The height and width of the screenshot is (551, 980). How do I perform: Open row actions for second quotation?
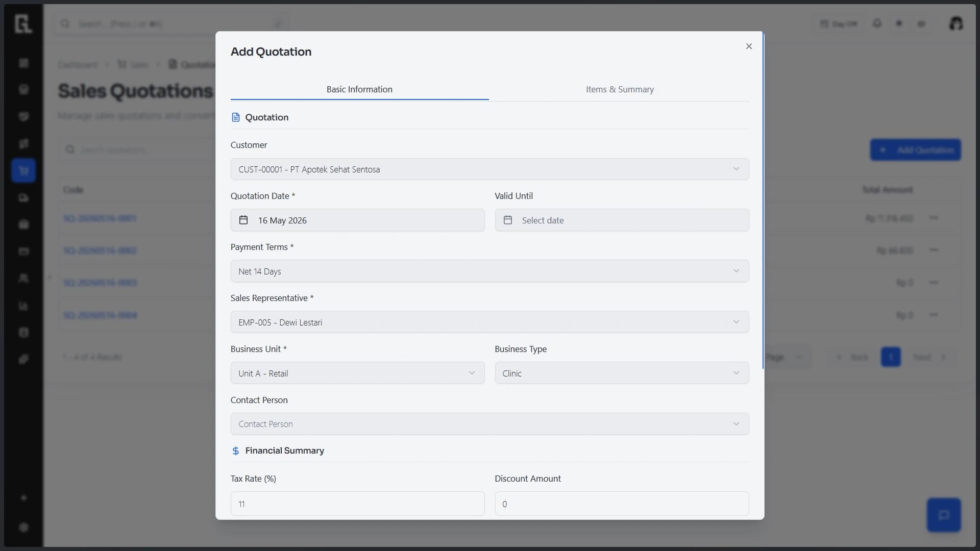934,251
